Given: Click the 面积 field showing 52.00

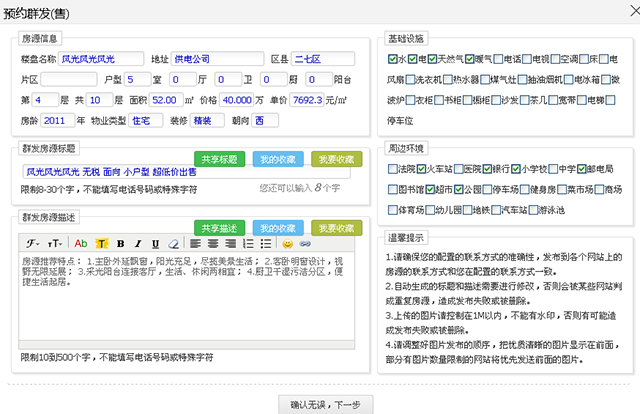Looking at the screenshot, I should [x=166, y=100].
